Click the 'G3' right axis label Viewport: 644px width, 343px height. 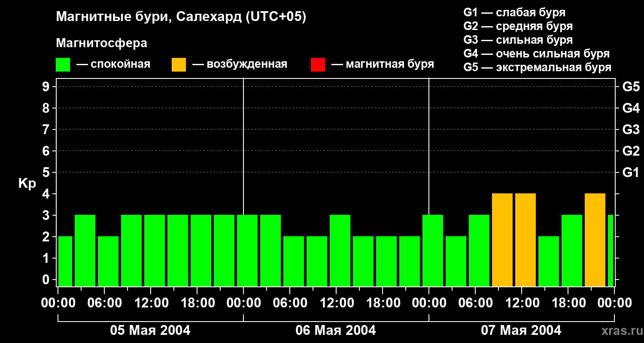[x=631, y=129]
